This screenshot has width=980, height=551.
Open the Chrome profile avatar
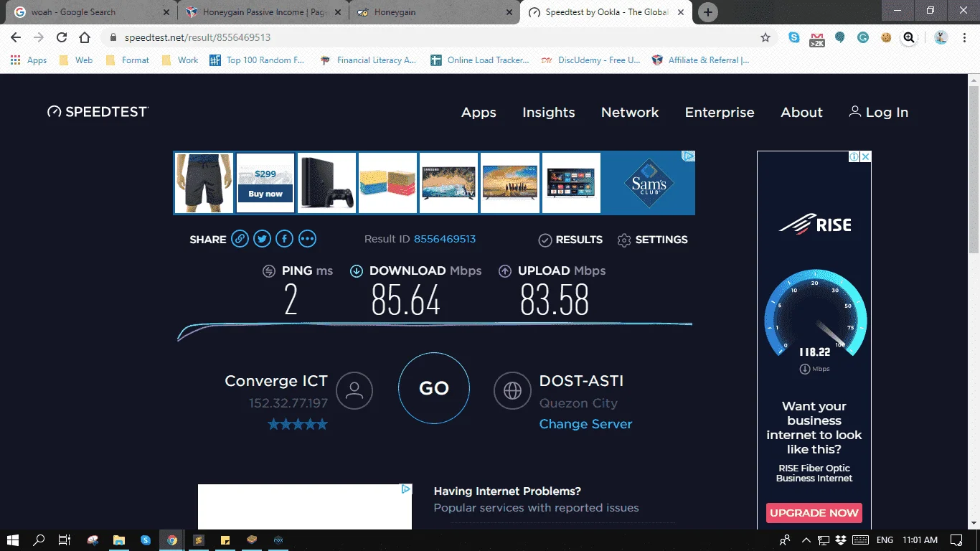(x=941, y=37)
